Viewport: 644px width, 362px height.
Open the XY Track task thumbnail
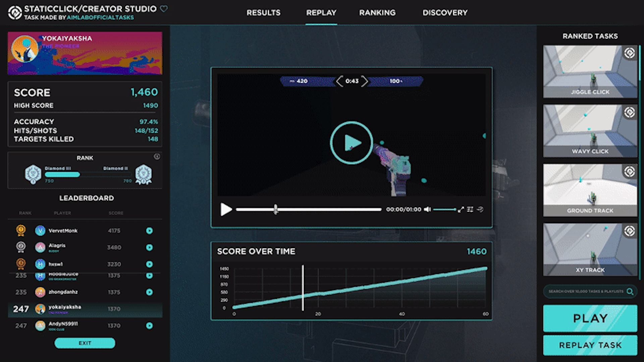click(590, 249)
